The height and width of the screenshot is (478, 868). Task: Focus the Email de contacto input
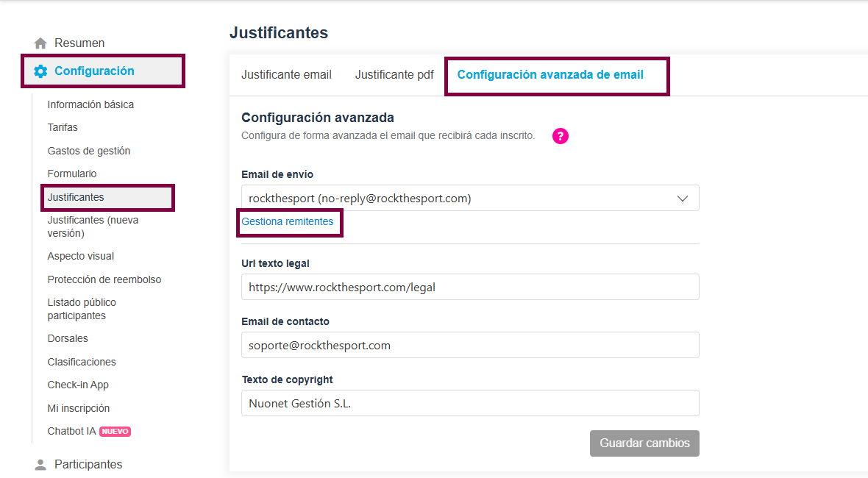469,345
